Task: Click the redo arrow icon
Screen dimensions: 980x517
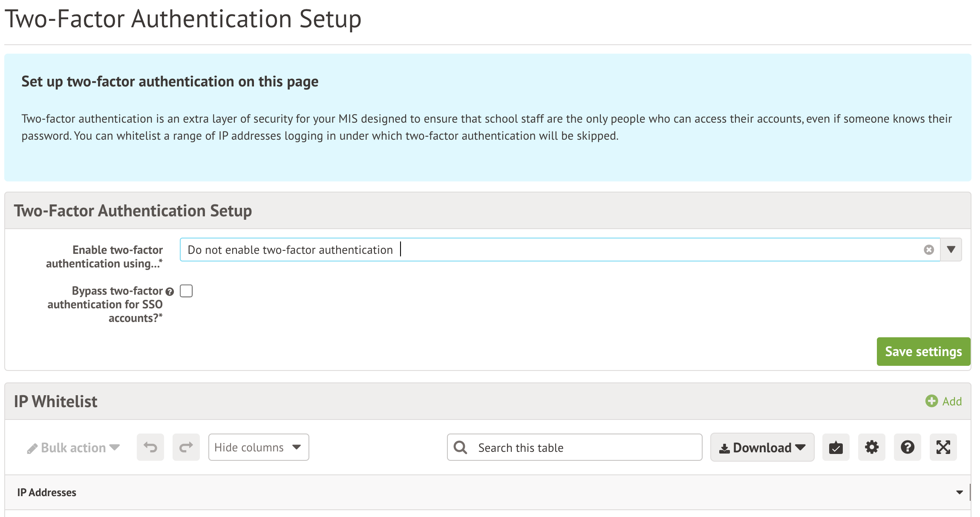Action: [186, 447]
